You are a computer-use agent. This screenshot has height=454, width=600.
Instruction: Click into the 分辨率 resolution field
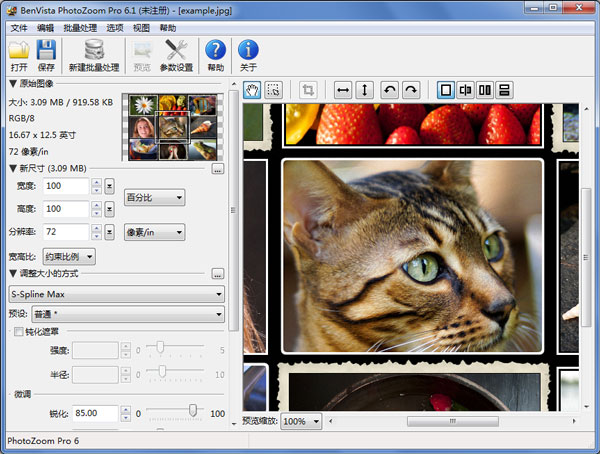pos(66,232)
